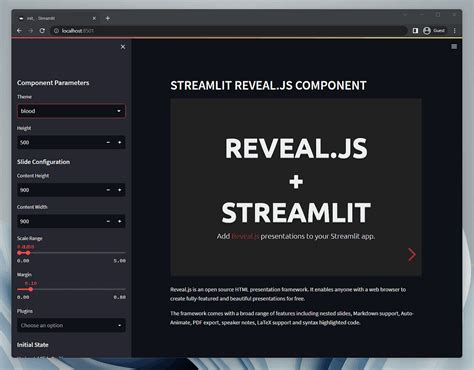The height and width of the screenshot is (370, 474).
Task: Open the browser three-dot menu
Action: click(x=455, y=31)
